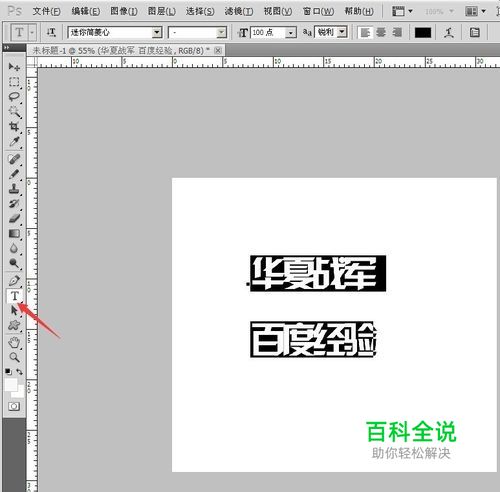Image resolution: width=500 pixels, height=492 pixels.
Task: Open the 视图(V) menu
Action: click(278, 11)
